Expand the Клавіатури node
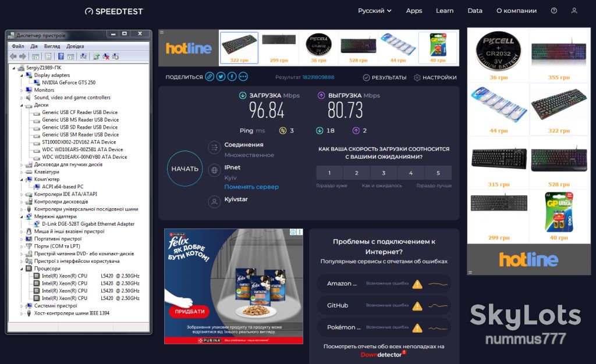 pyautogui.click(x=22, y=172)
